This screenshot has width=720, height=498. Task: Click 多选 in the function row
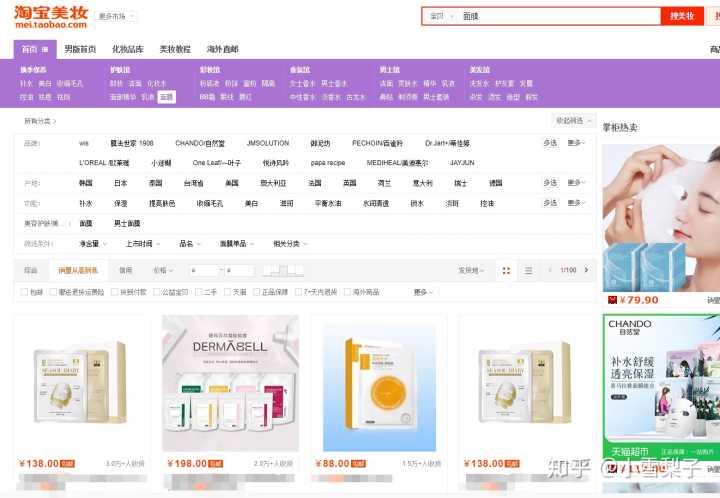[x=550, y=203]
